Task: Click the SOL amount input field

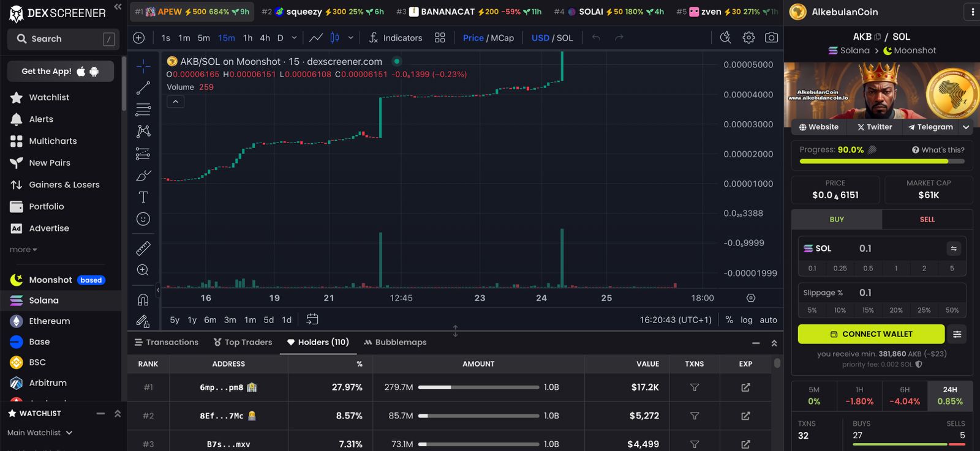Action: tap(882, 248)
